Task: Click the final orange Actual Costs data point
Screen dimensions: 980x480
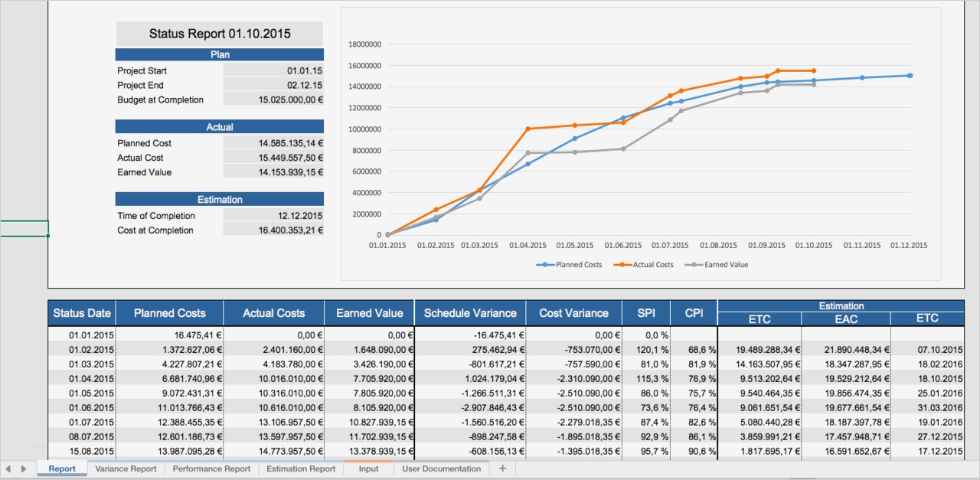Action: pyautogui.click(x=813, y=70)
